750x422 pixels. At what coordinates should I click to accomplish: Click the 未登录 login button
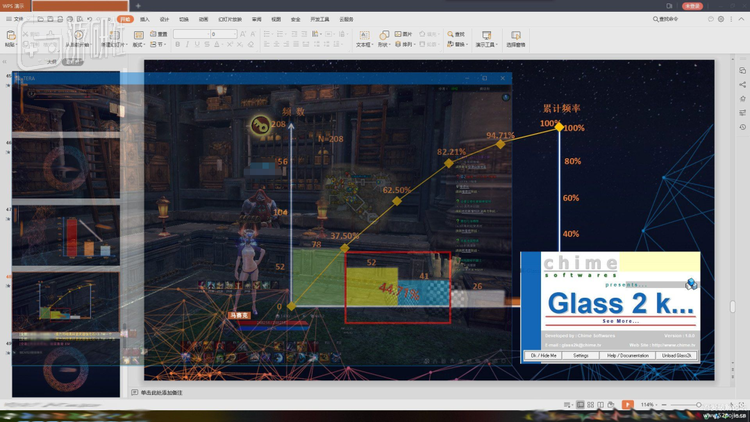[x=693, y=5]
